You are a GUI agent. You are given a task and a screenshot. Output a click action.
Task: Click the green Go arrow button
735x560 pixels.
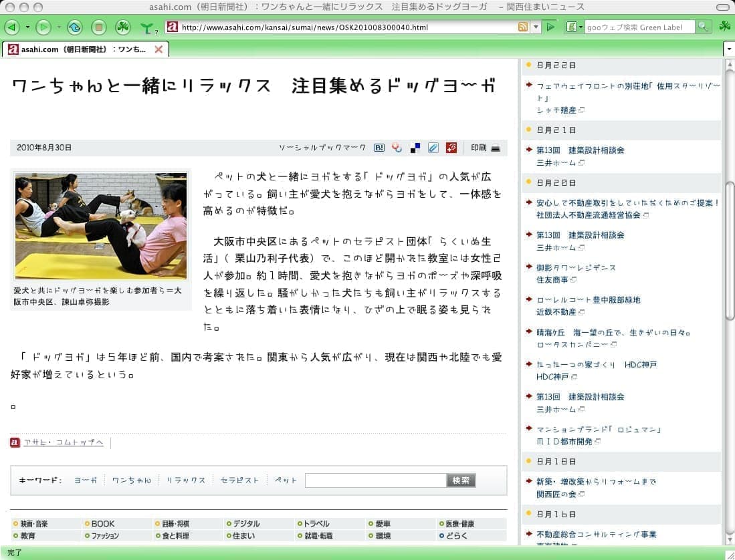[550, 27]
